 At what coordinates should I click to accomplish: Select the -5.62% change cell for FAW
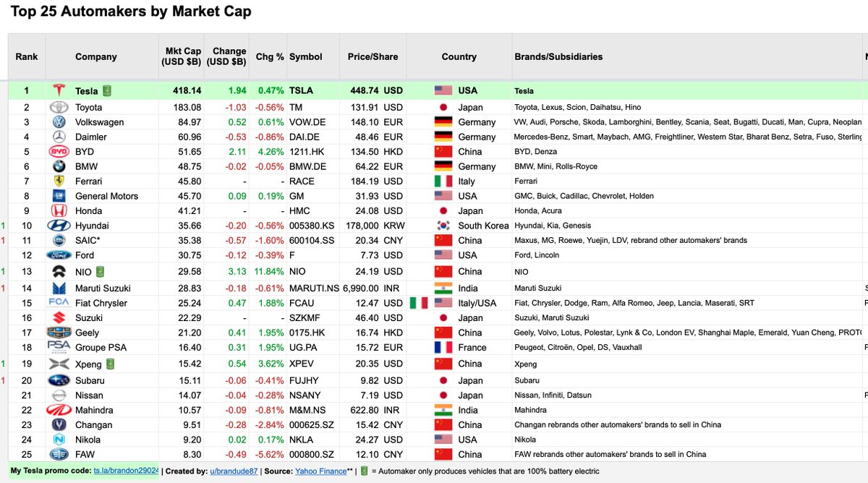click(269, 454)
